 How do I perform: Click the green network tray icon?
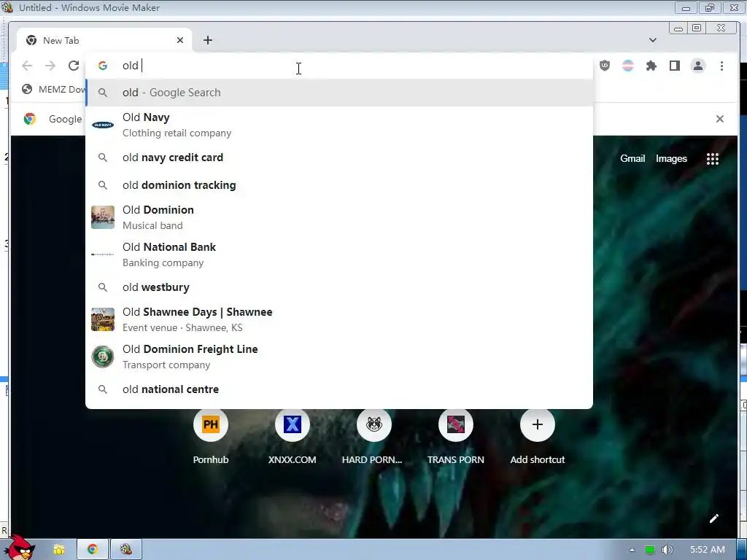[x=650, y=550]
